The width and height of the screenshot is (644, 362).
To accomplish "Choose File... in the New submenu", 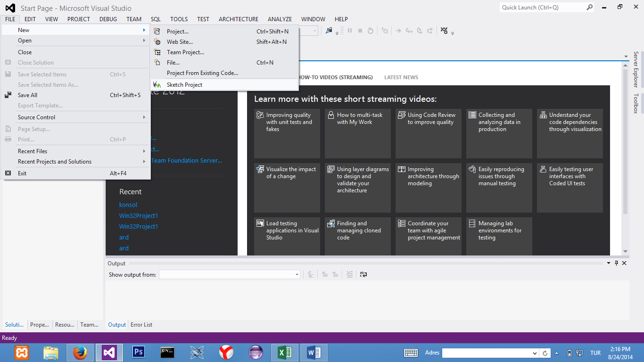I will pyautogui.click(x=224, y=63).
